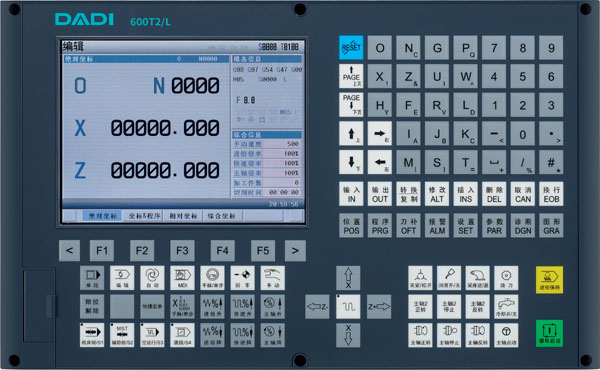Viewport: 600px width, 370px height.
Task: Start spindle forward rotation key
Action: point(420,335)
